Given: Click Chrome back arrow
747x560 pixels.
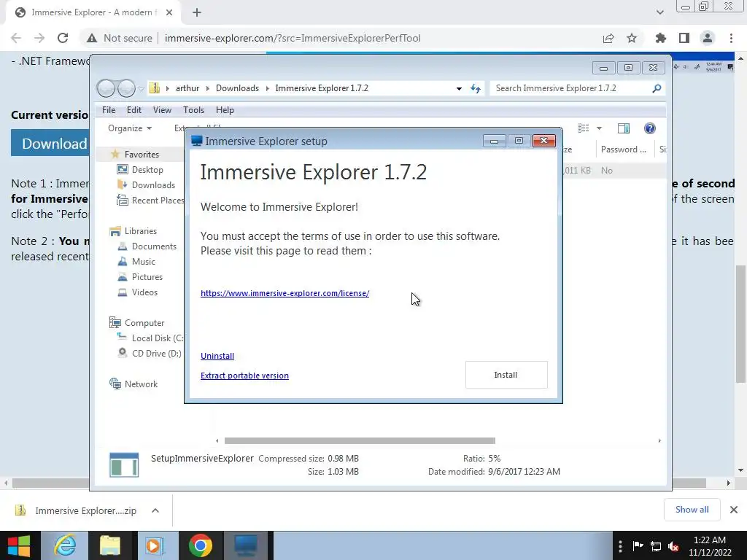Looking at the screenshot, I should coord(16,38).
